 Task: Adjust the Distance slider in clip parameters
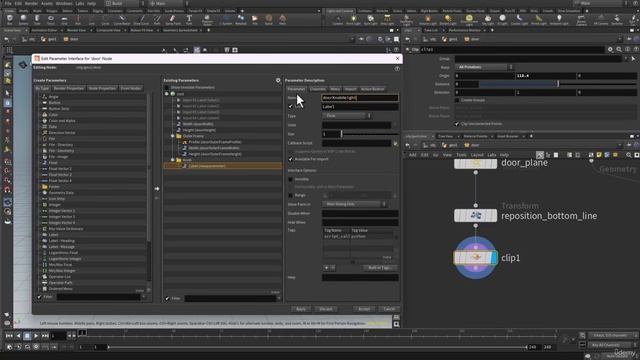point(558,84)
